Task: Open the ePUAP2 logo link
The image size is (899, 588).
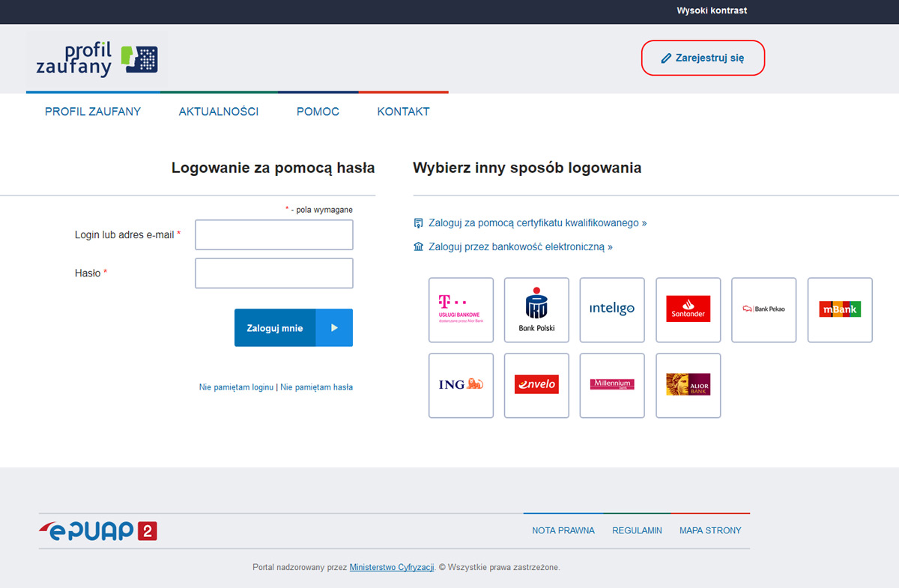Action: click(x=98, y=531)
